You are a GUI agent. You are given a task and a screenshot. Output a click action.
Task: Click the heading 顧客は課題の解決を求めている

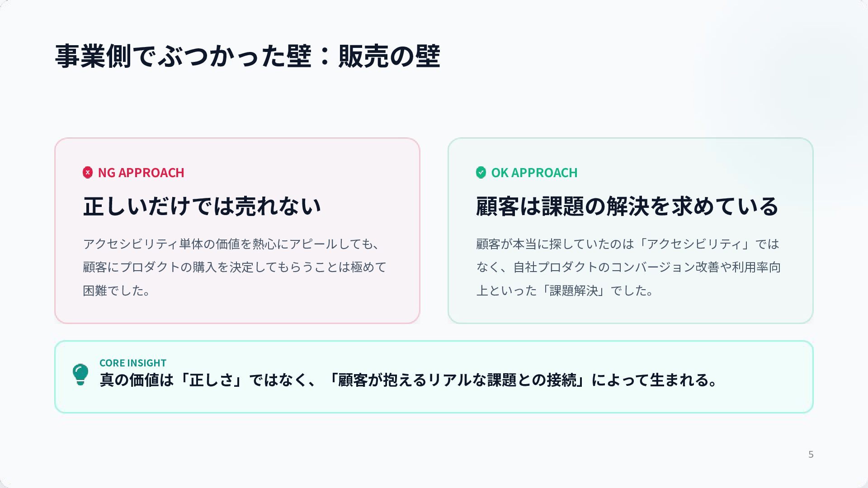pyautogui.click(x=627, y=206)
